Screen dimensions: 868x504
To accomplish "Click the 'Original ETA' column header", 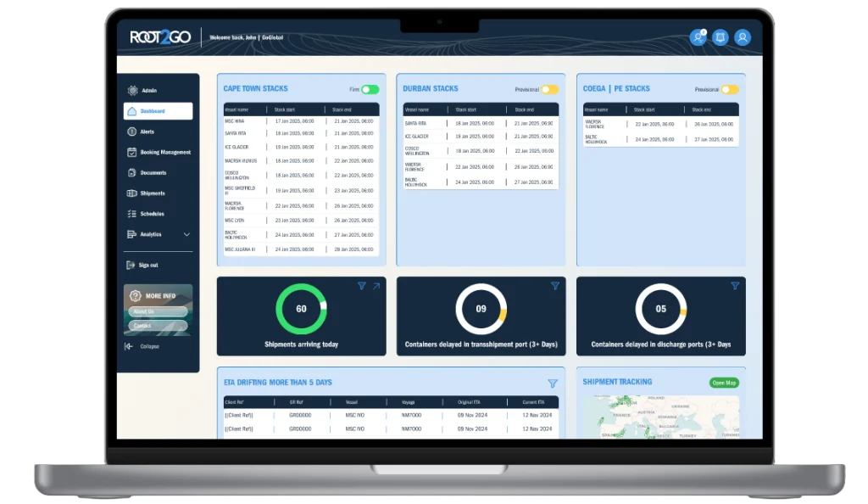I will (x=469, y=402).
